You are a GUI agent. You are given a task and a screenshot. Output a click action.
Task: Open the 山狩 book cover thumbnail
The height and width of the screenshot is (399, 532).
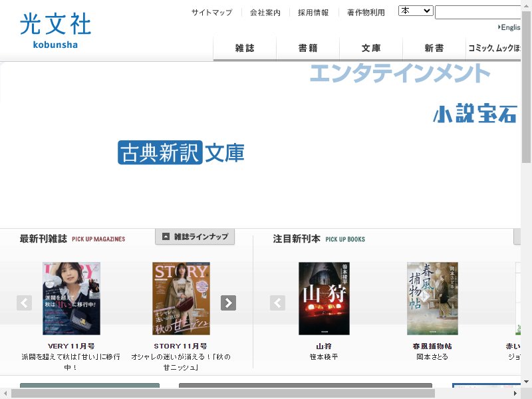pyautogui.click(x=324, y=298)
